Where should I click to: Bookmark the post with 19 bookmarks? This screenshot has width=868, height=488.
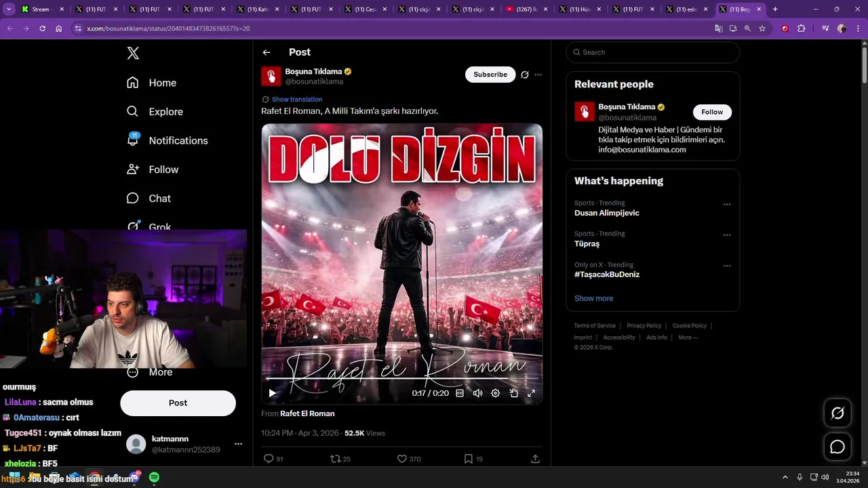coord(468,459)
